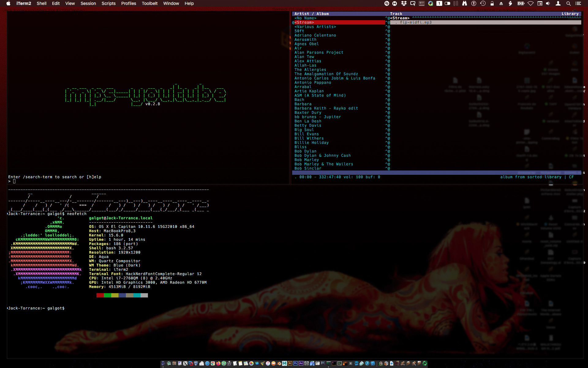588x368 pixels.
Task: Open iTunes icon in dock
Action: pos(268,363)
